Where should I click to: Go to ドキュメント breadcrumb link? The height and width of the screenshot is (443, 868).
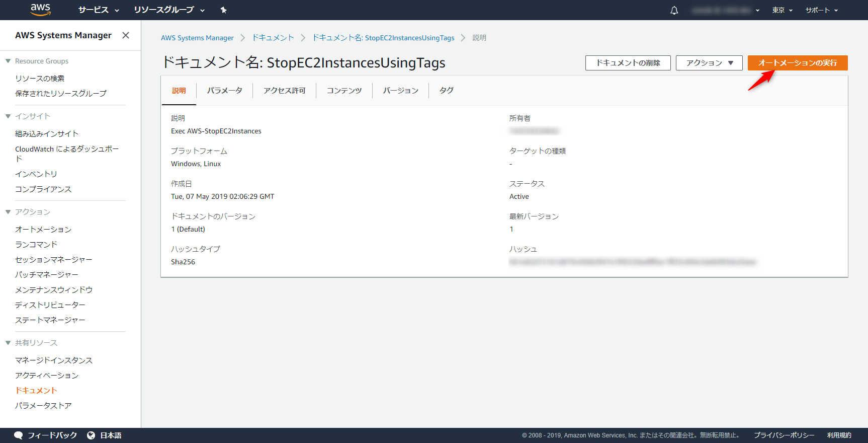point(273,38)
